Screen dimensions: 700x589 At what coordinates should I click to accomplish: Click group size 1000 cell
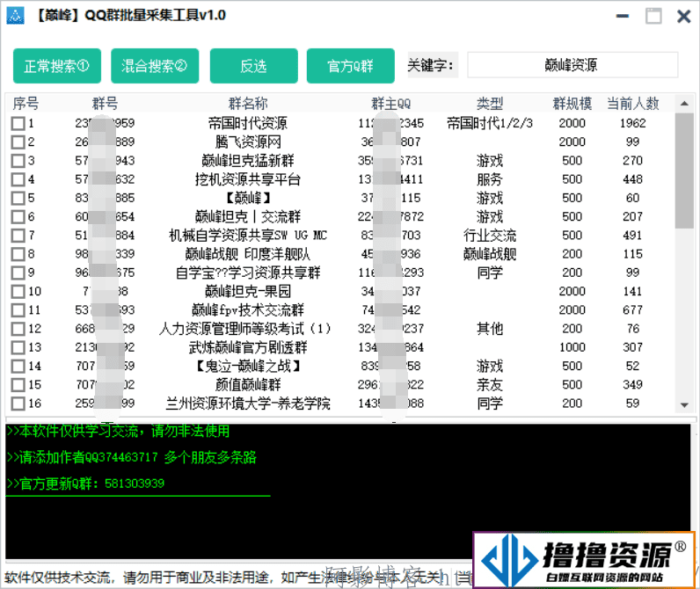[x=572, y=347]
